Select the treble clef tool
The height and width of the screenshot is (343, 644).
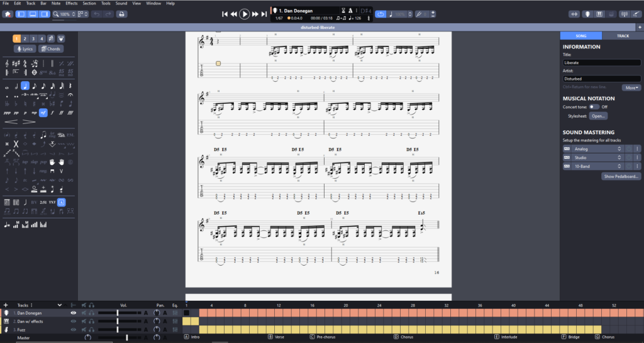(7, 64)
